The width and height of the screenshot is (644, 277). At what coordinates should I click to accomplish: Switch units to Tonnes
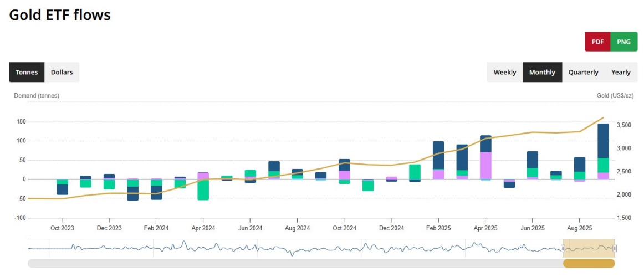click(27, 72)
